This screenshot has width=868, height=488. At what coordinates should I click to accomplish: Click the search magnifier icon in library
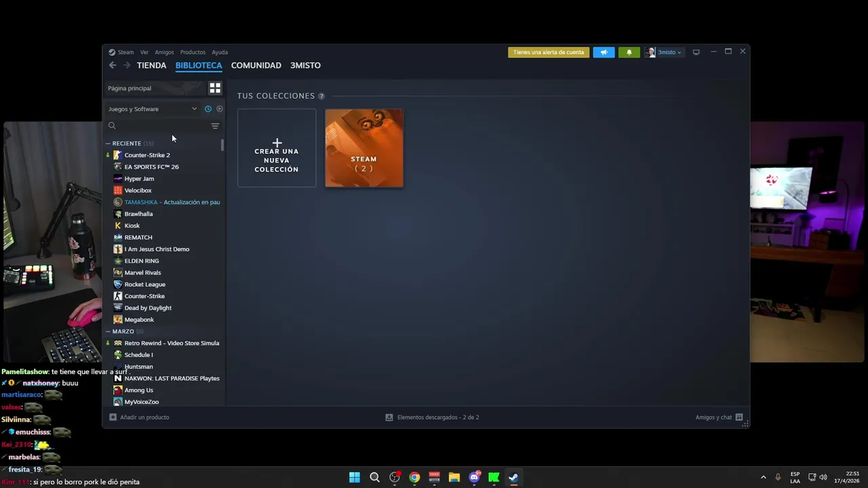[x=113, y=125]
